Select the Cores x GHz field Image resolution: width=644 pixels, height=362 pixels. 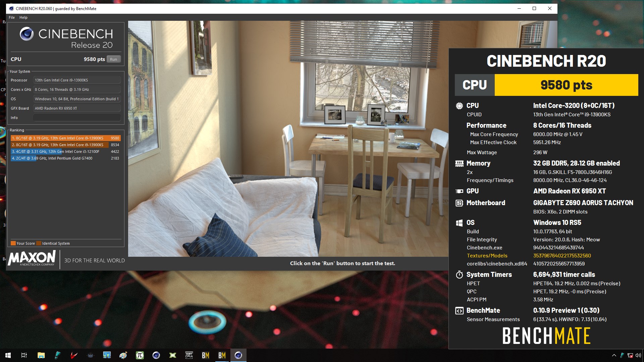(x=77, y=89)
